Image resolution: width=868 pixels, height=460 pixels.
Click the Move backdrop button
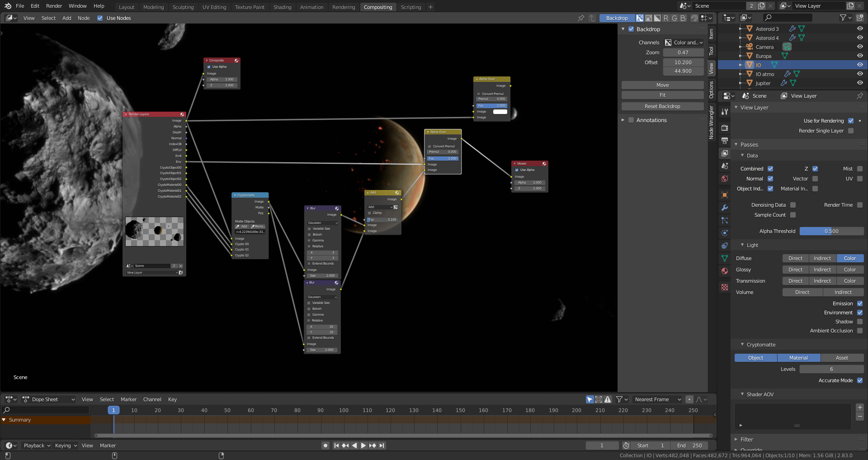[x=662, y=85]
